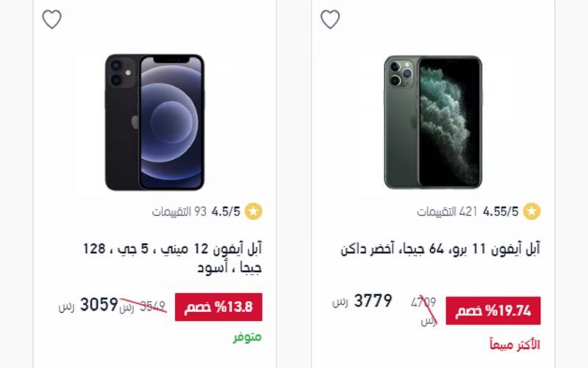
Task: Click crossed-out 3549 original price
Action: pos(143,307)
